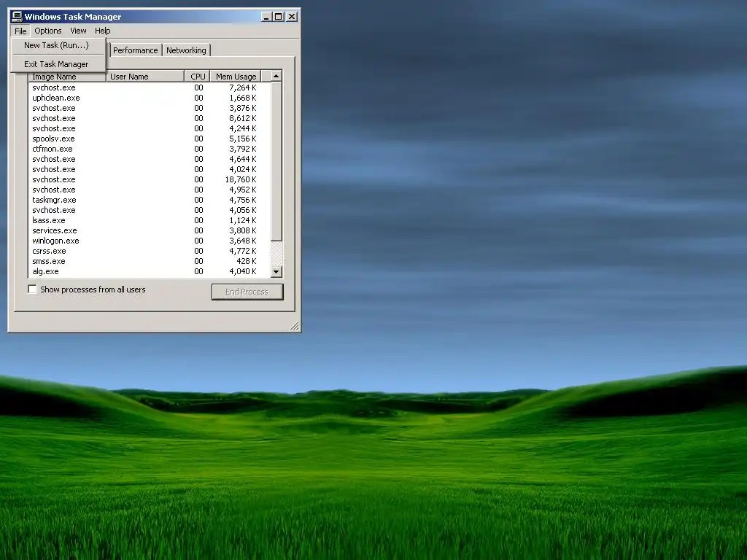Select the services.exe process row

149,230
